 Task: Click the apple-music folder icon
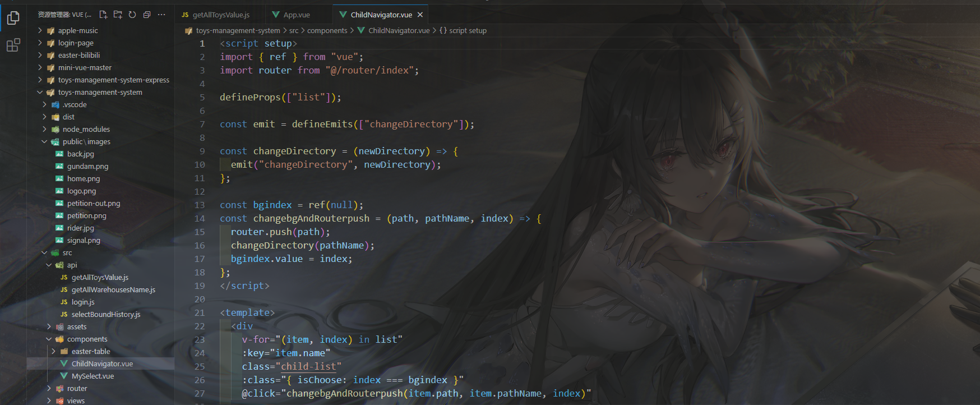coord(50,30)
